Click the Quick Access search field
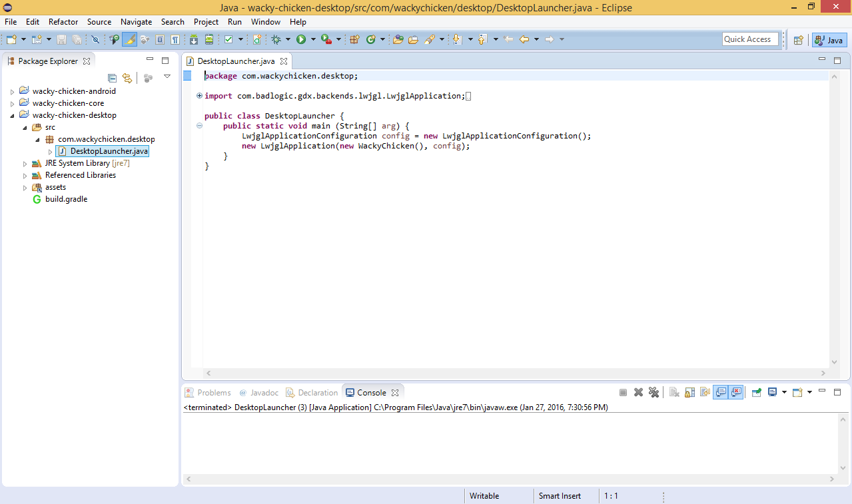This screenshot has width=852, height=504. [750, 39]
